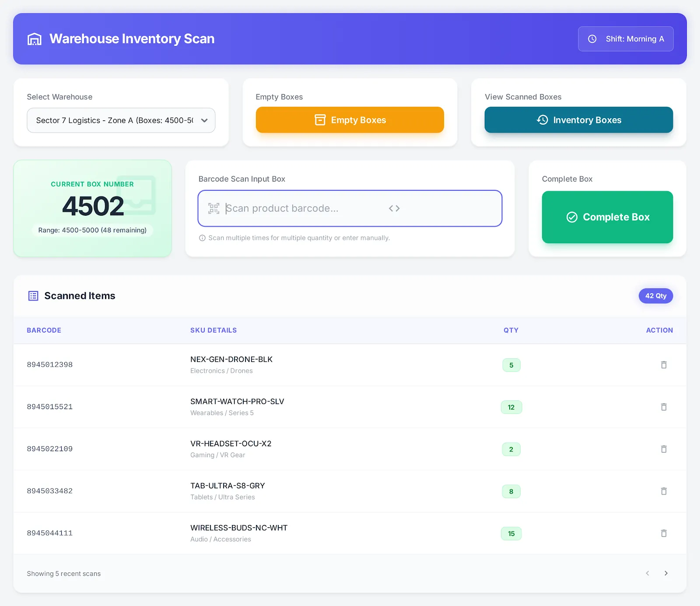This screenshot has height=606, width=700.
Task: Open the Select Warehouse dropdown
Action: coord(121,120)
